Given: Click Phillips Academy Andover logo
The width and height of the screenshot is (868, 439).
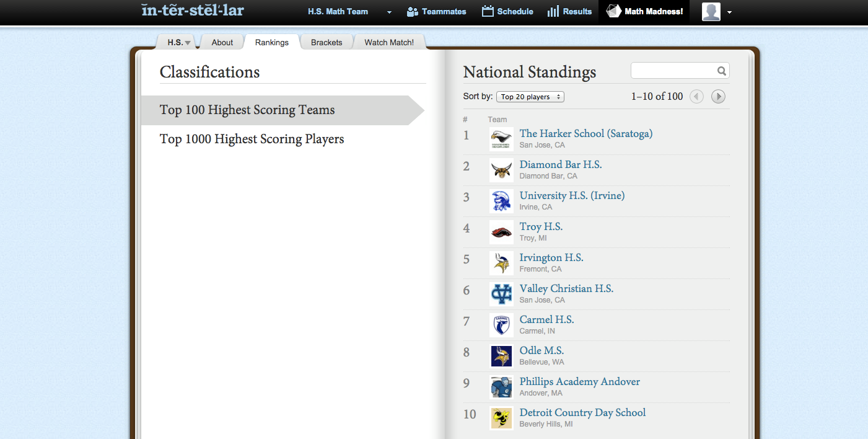Looking at the screenshot, I should tap(501, 387).
